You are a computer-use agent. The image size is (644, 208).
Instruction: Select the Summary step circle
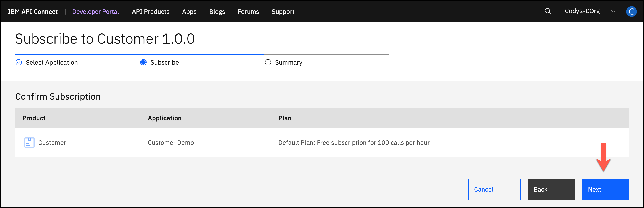[268, 62]
